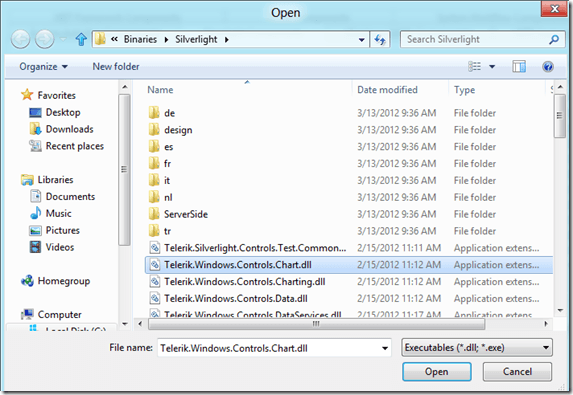Show hidden path levels via the breadcrumb chevron

(x=114, y=39)
